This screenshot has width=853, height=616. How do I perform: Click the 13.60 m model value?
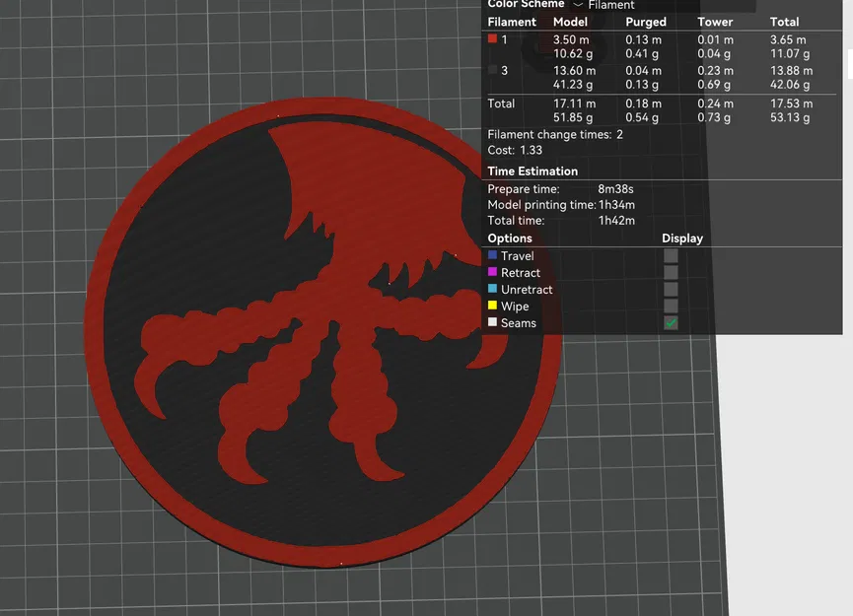click(574, 71)
